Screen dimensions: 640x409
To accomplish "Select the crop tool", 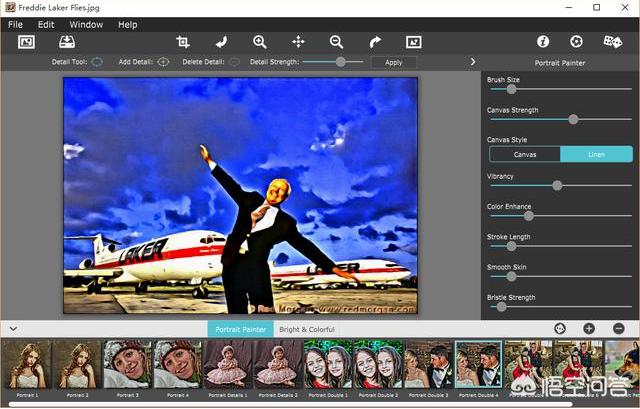I will [x=182, y=42].
